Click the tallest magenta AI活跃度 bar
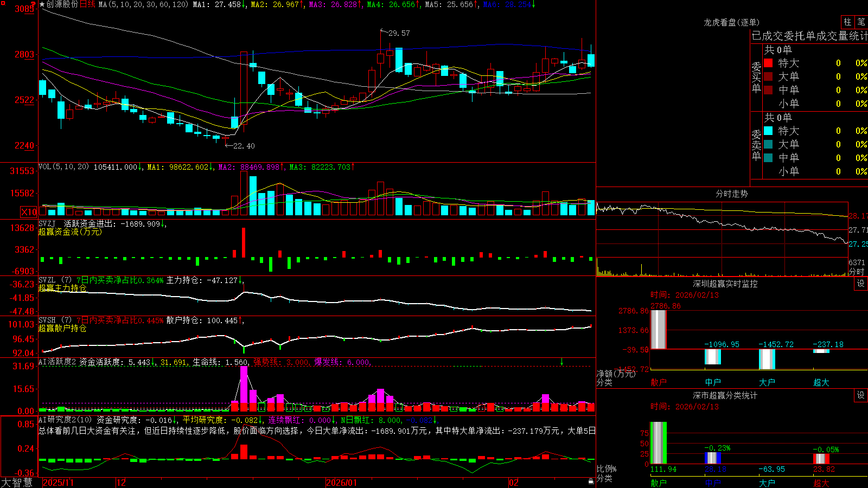The height and width of the screenshot is (488, 868). point(244,388)
